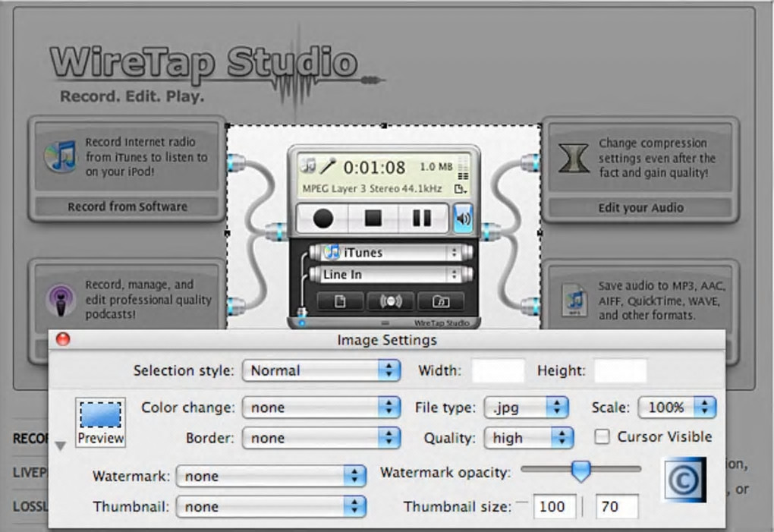Click the podcast microphone icon
Image resolution: width=774 pixels, height=532 pixels.
click(60, 300)
